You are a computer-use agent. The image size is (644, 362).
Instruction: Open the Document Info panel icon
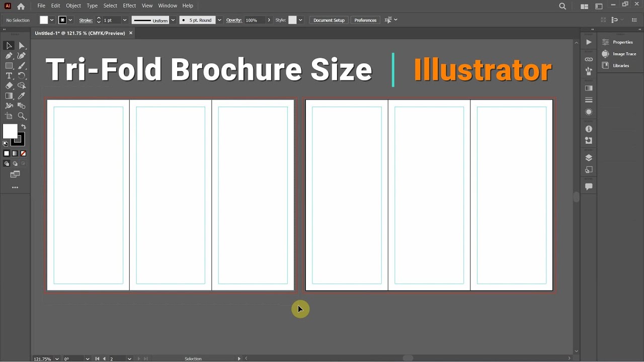pyautogui.click(x=589, y=129)
